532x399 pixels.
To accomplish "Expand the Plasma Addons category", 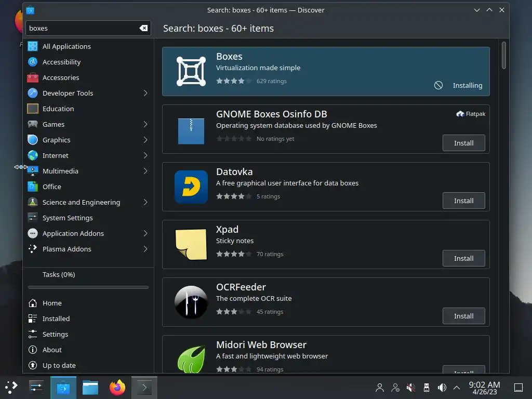I will pyautogui.click(x=145, y=249).
